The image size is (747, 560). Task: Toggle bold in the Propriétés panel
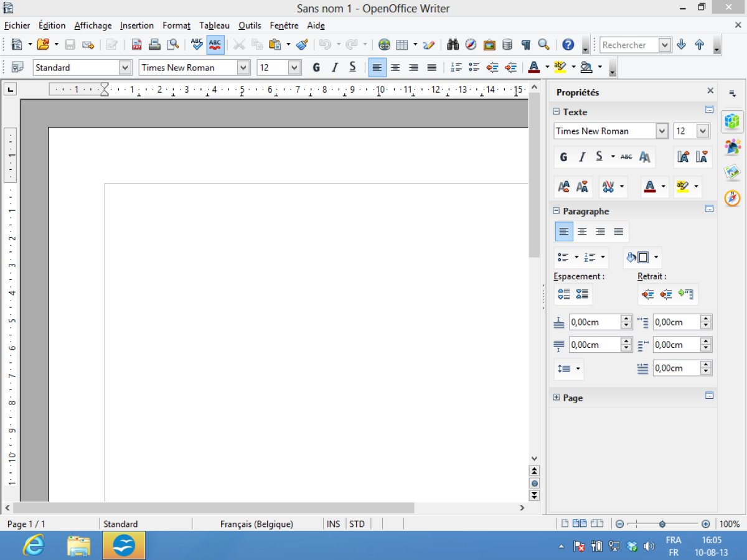tap(563, 157)
